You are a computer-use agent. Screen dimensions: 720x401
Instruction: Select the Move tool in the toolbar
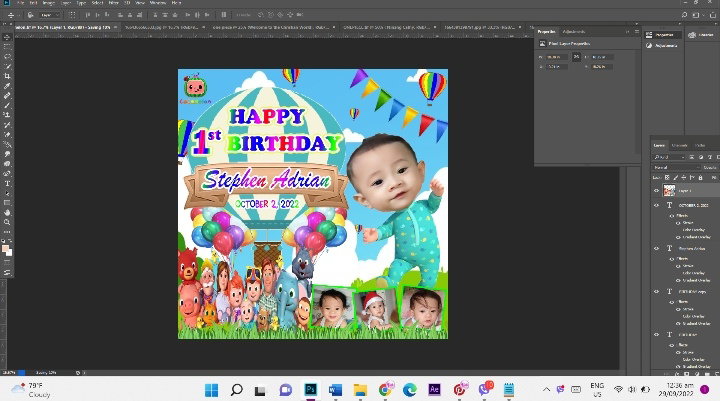coord(7,37)
